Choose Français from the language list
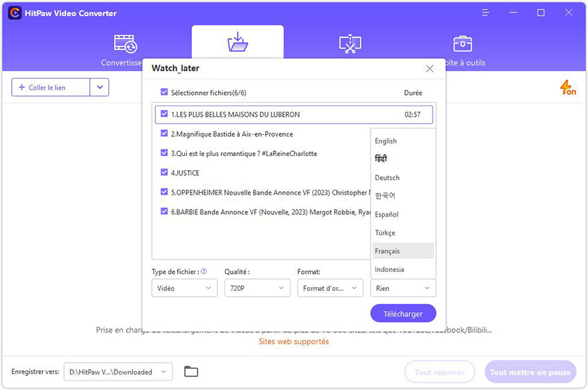 [x=403, y=251]
